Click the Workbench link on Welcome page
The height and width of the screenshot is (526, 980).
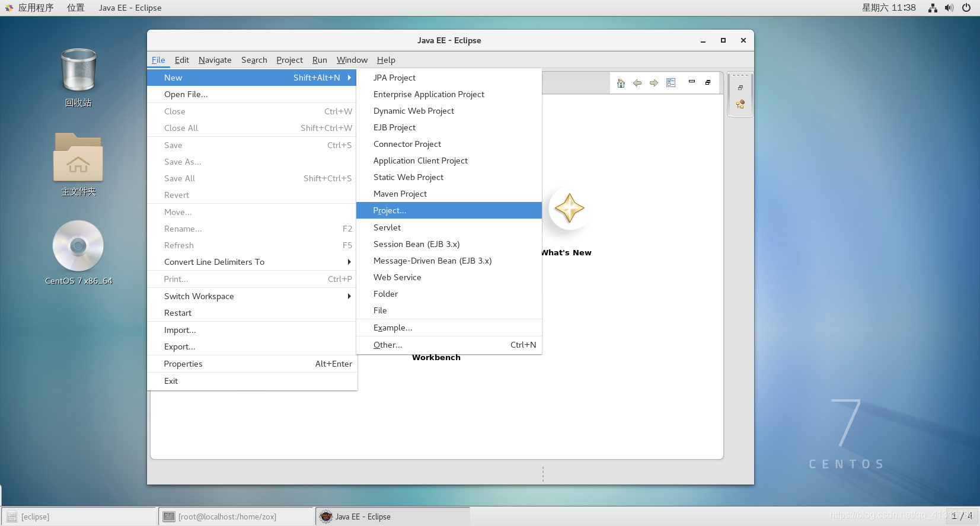coord(436,358)
